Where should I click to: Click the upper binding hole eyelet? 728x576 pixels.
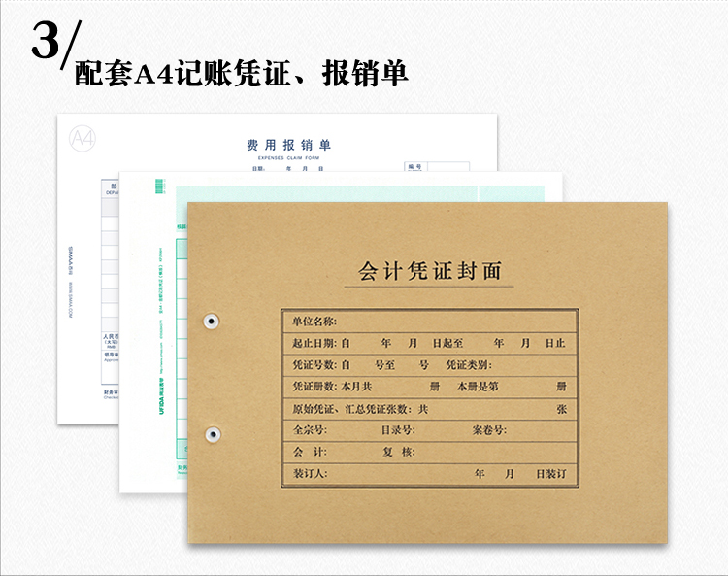pos(211,320)
